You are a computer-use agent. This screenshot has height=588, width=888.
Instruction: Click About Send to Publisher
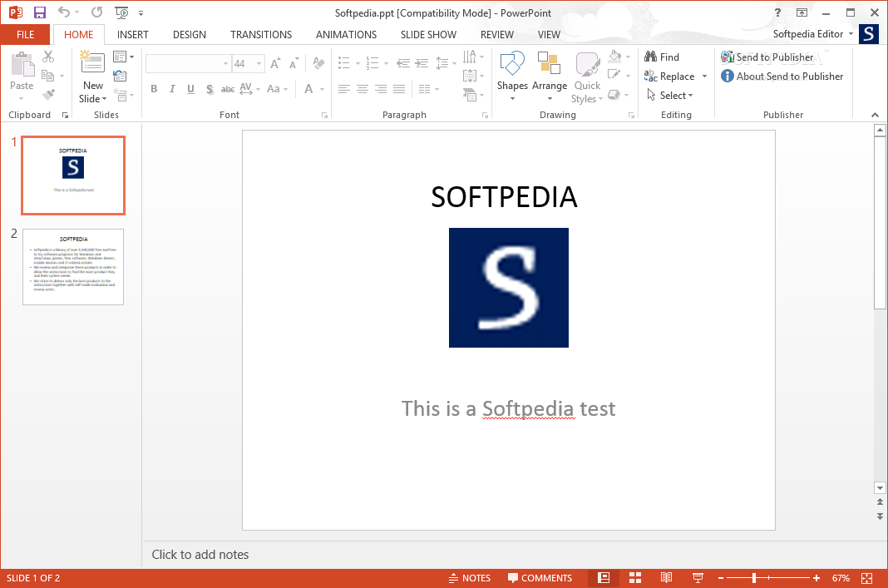tap(782, 76)
